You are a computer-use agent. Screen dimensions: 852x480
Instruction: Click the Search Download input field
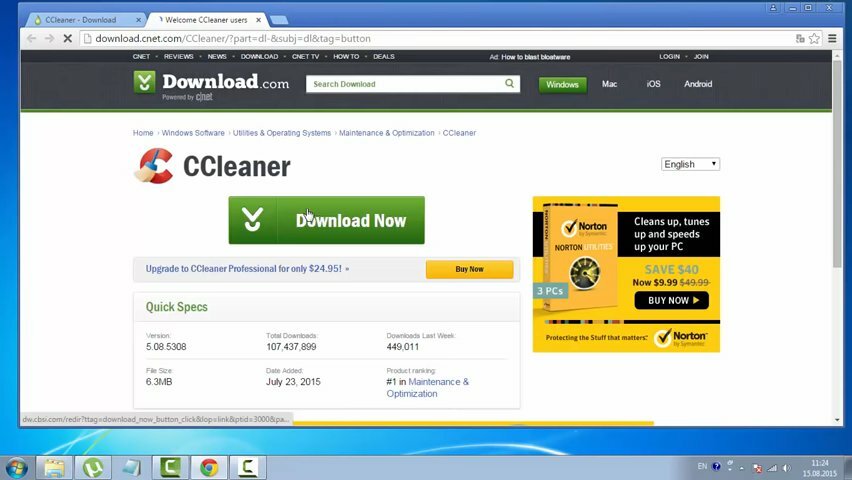(405, 84)
